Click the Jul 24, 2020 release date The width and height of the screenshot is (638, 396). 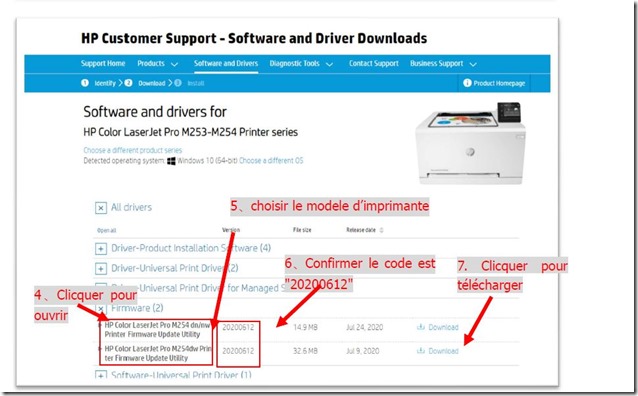364,327
